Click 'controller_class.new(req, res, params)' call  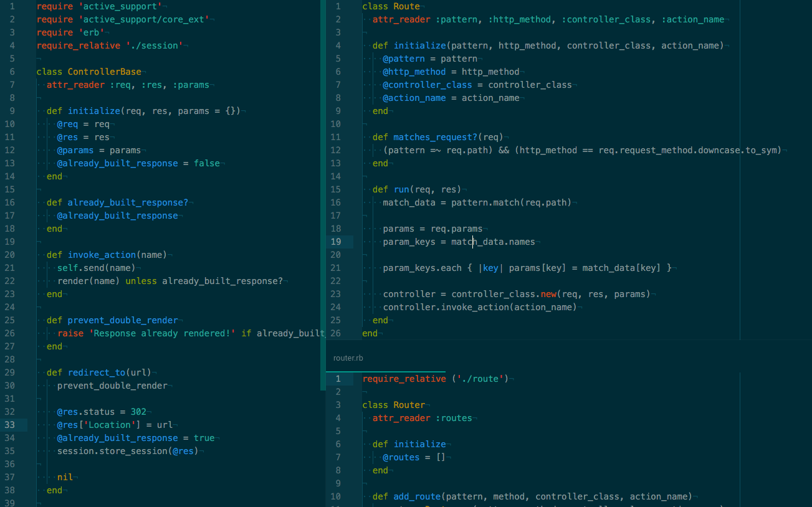click(x=550, y=294)
